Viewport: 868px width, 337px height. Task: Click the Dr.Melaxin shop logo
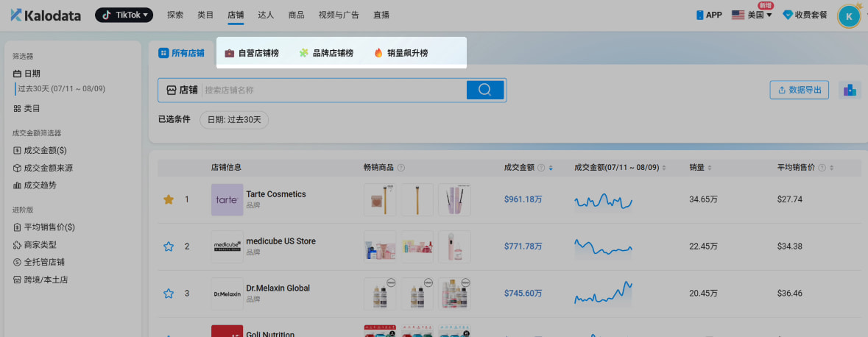click(227, 294)
